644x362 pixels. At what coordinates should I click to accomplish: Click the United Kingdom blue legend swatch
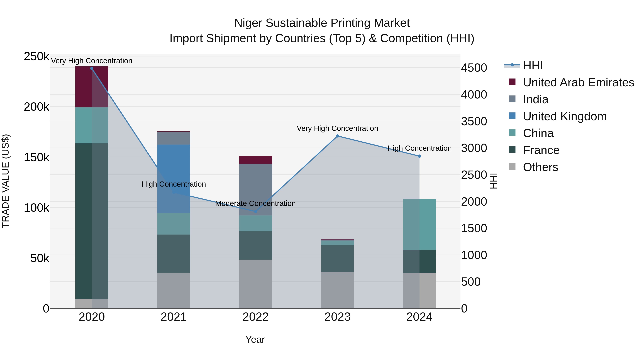512,116
